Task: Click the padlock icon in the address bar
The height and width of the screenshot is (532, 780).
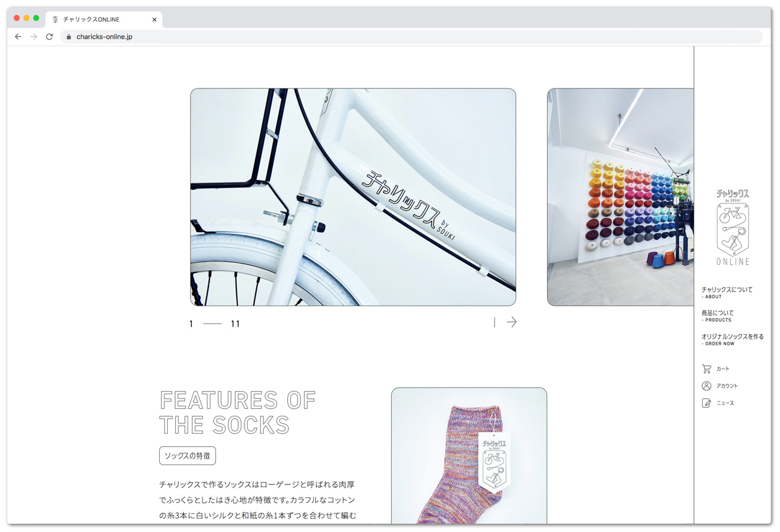Action: (x=69, y=37)
